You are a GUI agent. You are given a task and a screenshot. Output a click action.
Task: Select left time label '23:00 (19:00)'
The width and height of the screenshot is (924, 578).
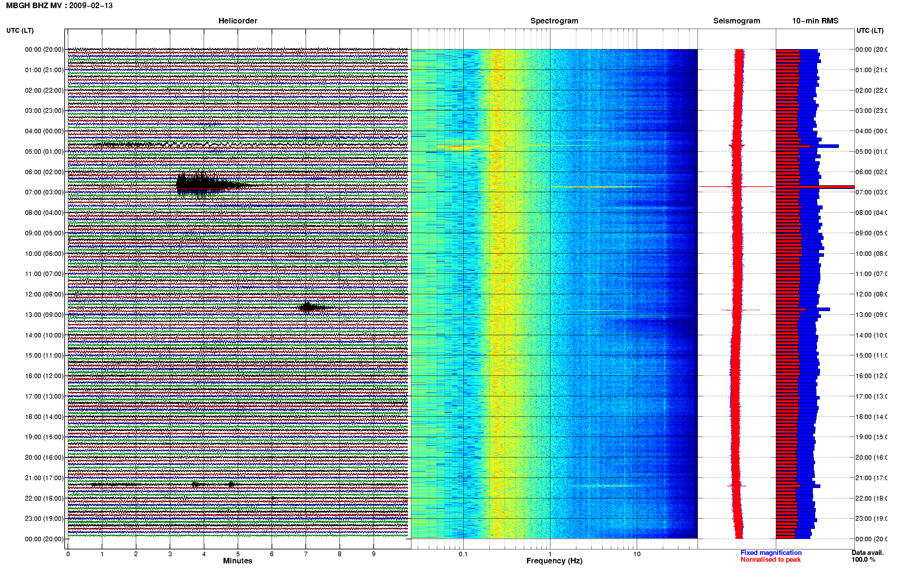(x=44, y=519)
